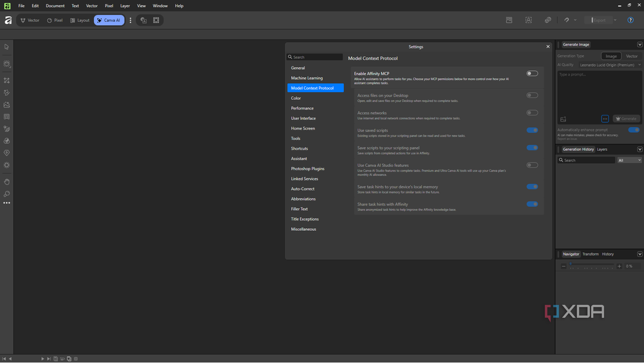Open the AI Quality model dropdown

pyautogui.click(x=609, y=65)
